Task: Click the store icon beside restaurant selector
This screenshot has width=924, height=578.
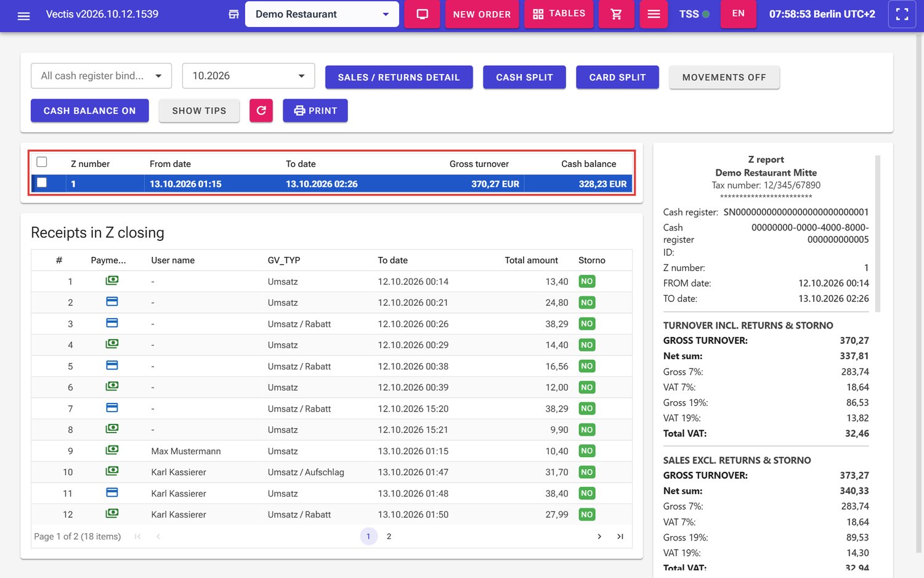Action: 233,14
